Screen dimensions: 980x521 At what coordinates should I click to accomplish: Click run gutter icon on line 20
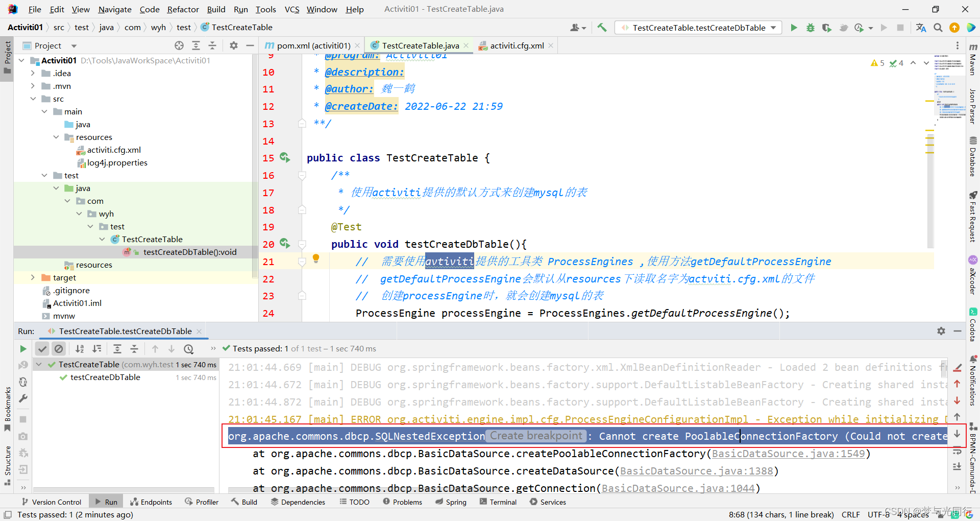284,244
